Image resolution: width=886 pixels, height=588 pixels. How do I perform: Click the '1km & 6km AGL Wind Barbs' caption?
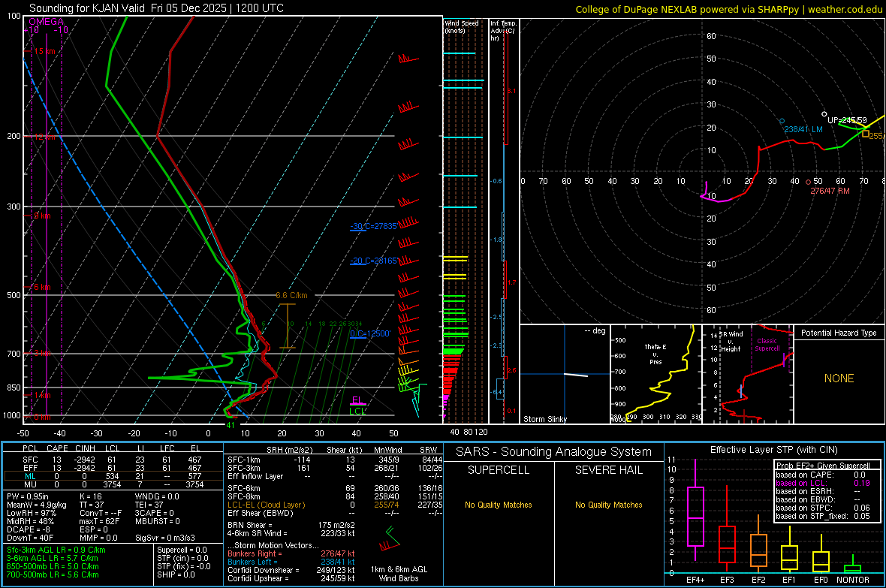point(399,574)
